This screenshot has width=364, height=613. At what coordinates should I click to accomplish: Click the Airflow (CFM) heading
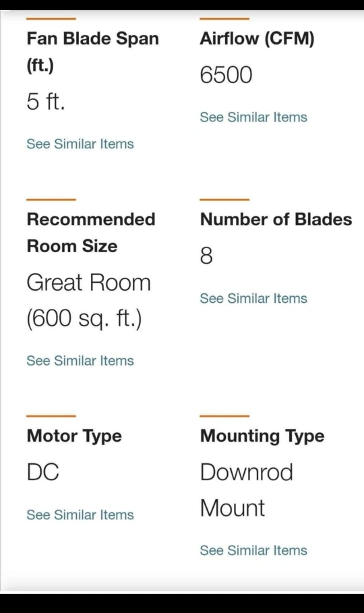[x=257, y=38]
